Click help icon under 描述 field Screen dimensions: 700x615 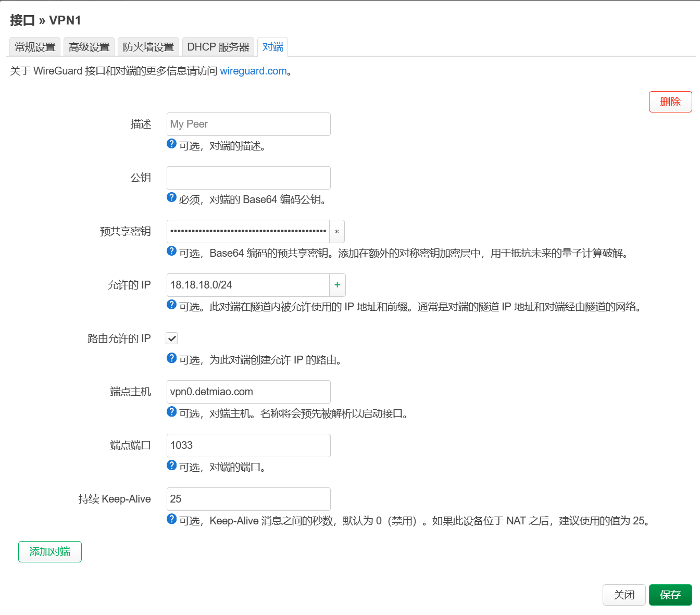(171, 144)
